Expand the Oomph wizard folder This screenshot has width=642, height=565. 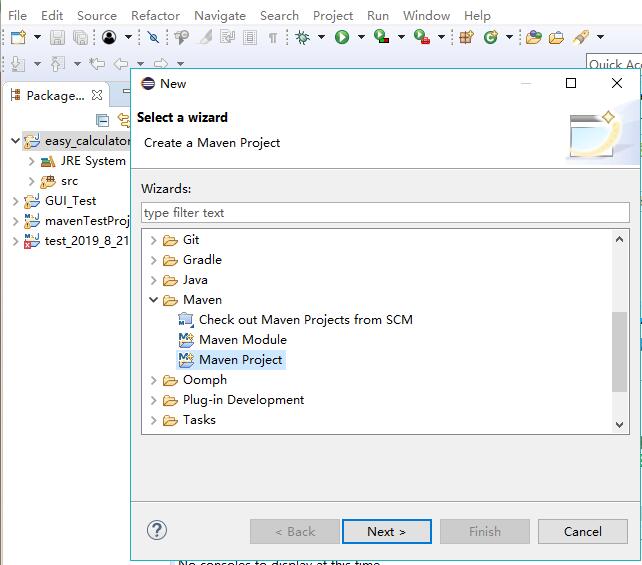tap(154, 380)
